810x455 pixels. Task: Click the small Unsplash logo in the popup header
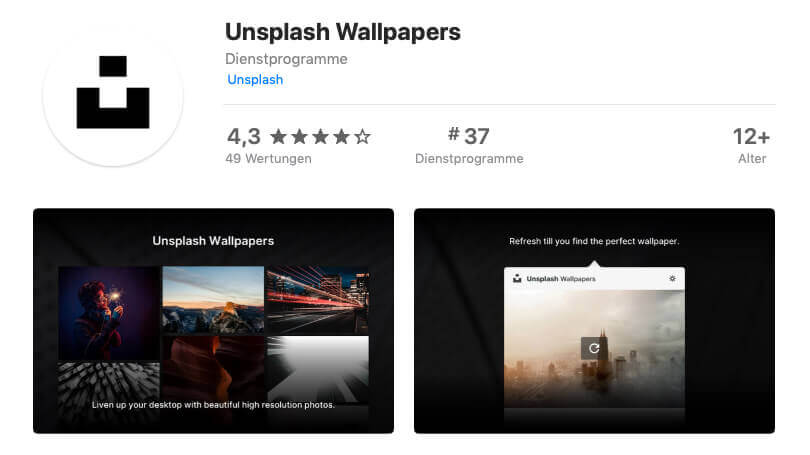(x=517, y=278)
